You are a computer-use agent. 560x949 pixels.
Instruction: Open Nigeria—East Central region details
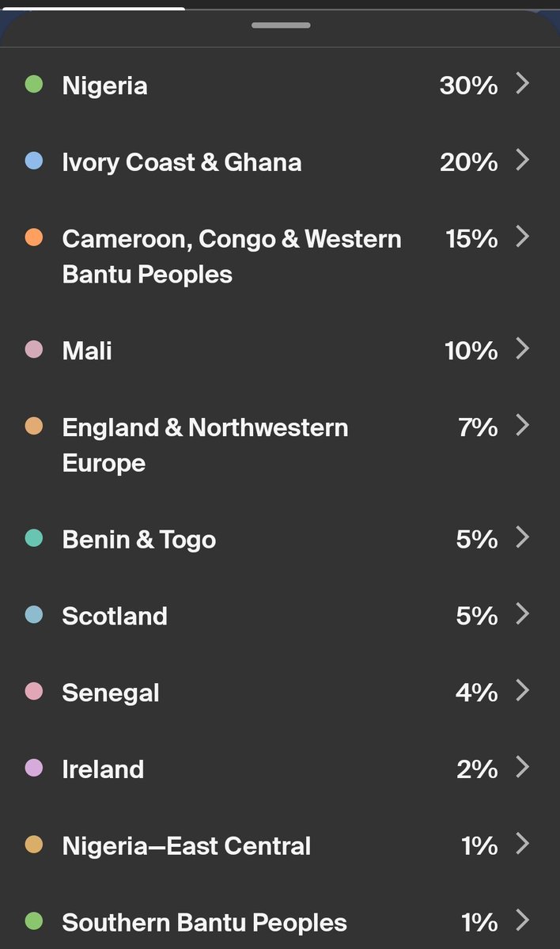(186, 846)
